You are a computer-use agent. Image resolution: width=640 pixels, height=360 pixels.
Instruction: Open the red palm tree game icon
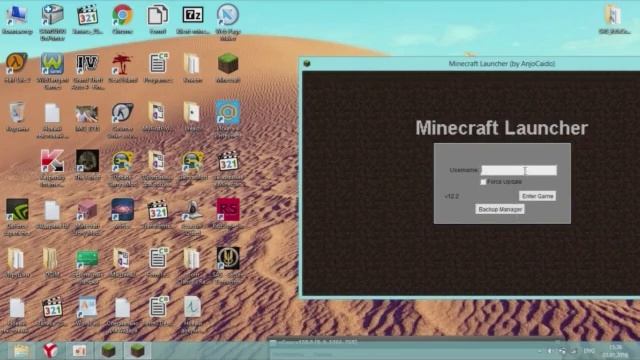click(122, 63)
